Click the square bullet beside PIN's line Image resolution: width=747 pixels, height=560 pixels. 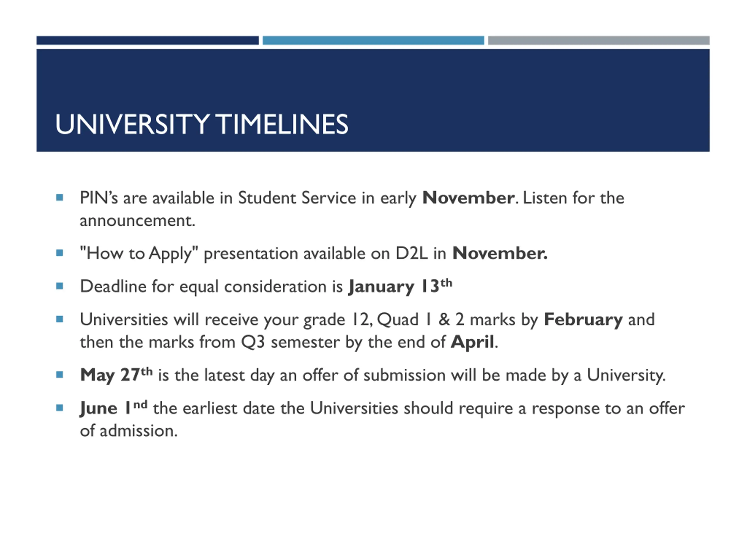tap(60, 197)
